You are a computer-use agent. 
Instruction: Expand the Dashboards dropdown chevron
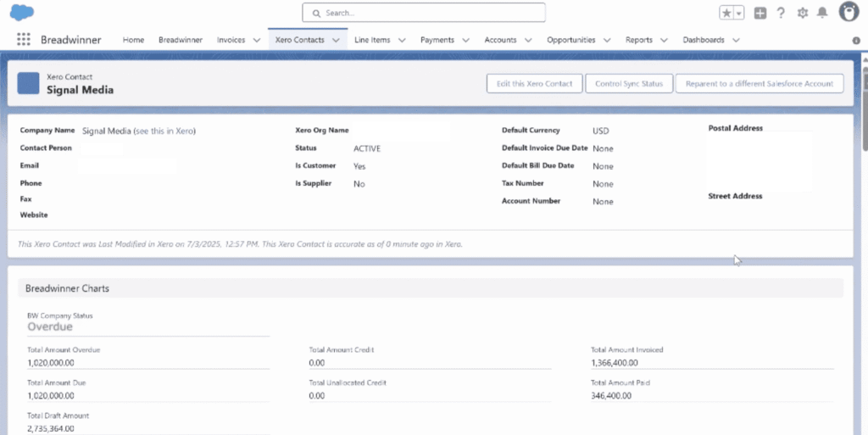[737, 40]
